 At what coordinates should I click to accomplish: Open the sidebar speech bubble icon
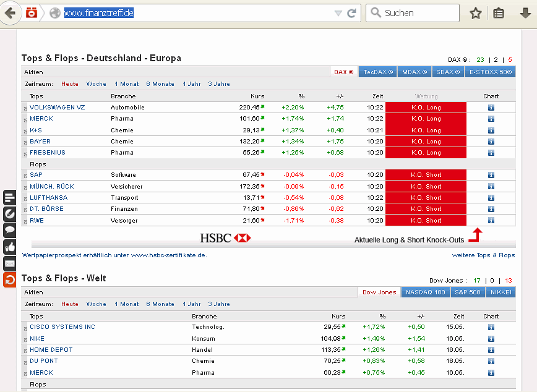[x=10, y=230]
